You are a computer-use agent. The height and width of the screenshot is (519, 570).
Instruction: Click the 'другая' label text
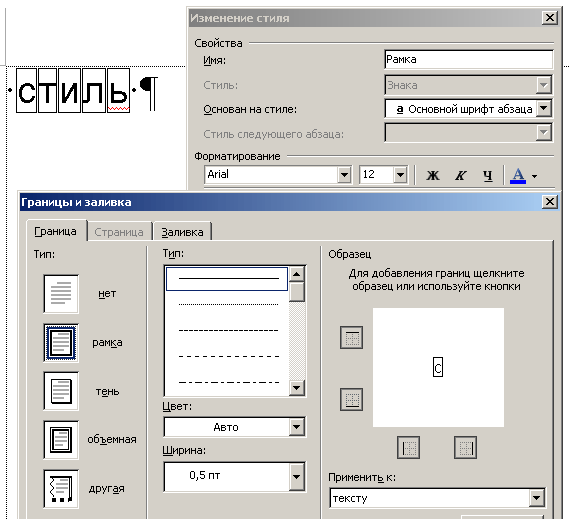tap(107, 489)
